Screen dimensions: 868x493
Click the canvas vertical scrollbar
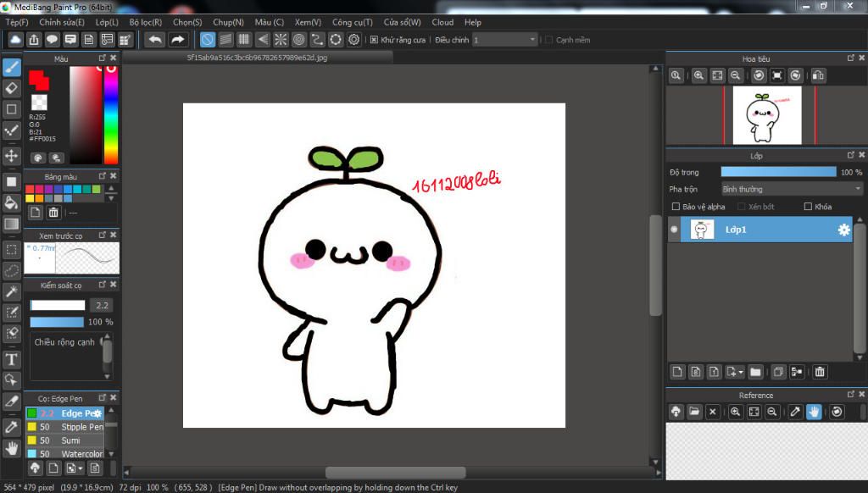[655, 266]
